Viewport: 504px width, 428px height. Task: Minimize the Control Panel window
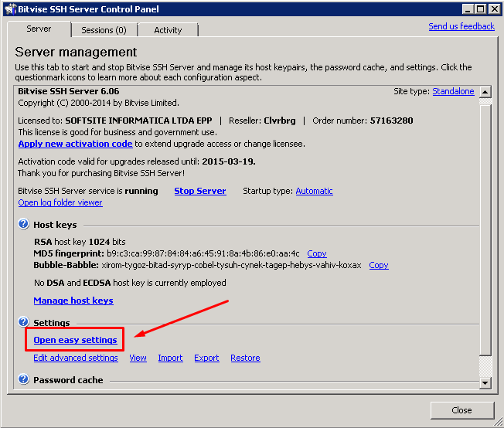[468, 9]
